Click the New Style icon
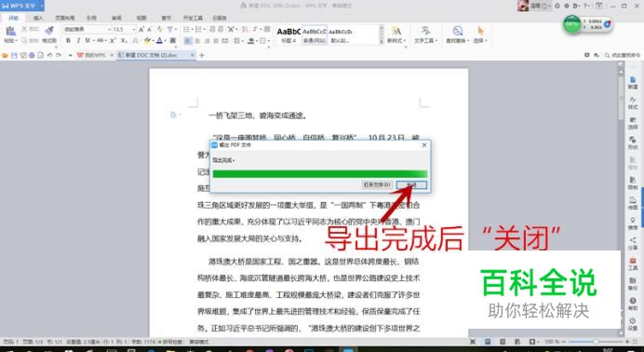644x352 pixels. (396, 32)
